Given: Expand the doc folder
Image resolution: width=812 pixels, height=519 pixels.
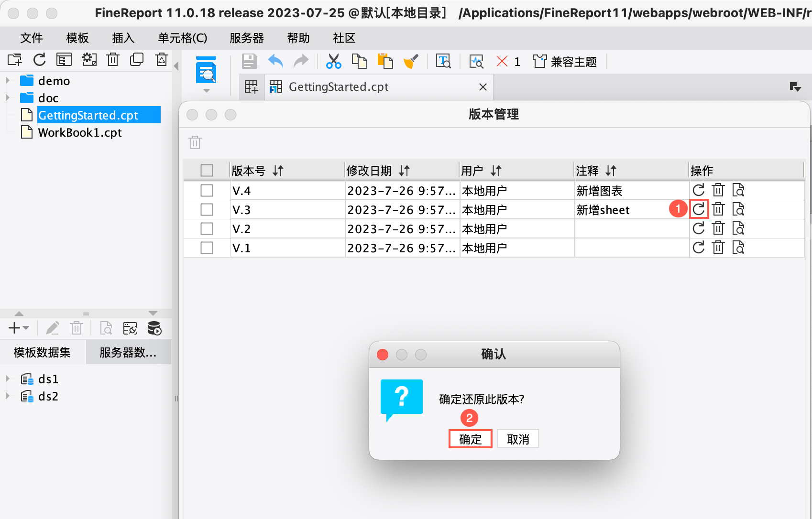Looking at the screenshot, I should click(8, 97).
